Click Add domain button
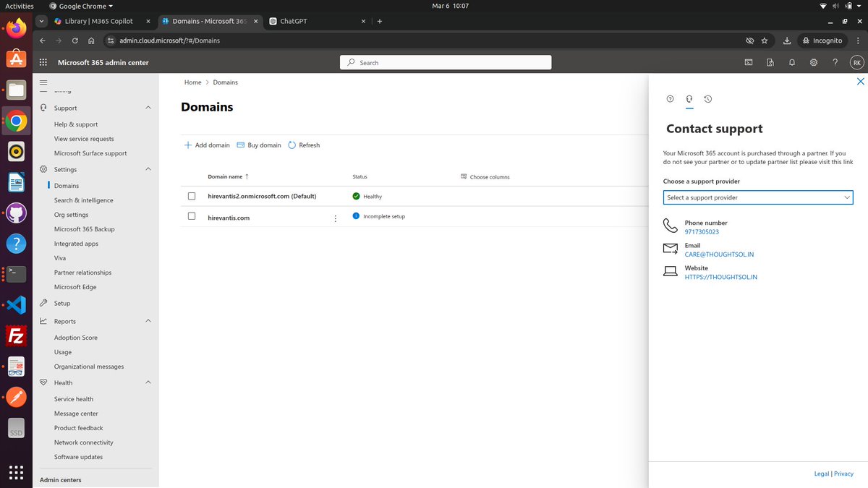Image resolution: width=868 pixels, height=488 pixels. pyautogui.click(x=207, y=145)
